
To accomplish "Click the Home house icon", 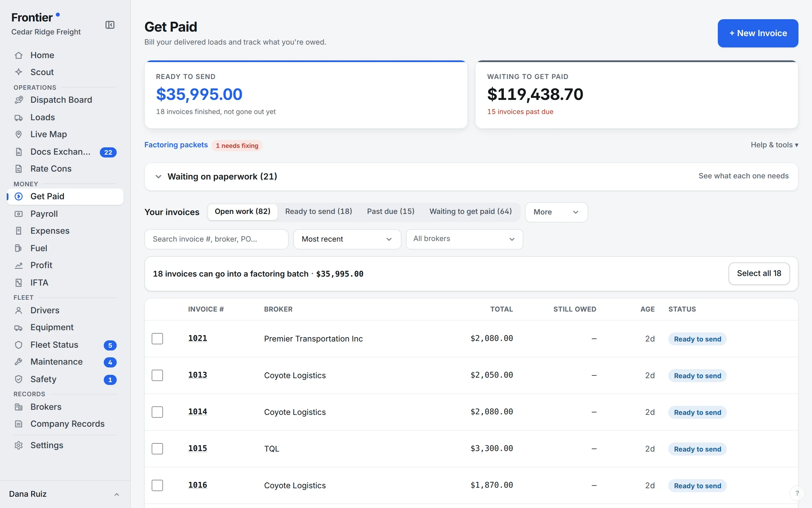I will coord(19,55).
